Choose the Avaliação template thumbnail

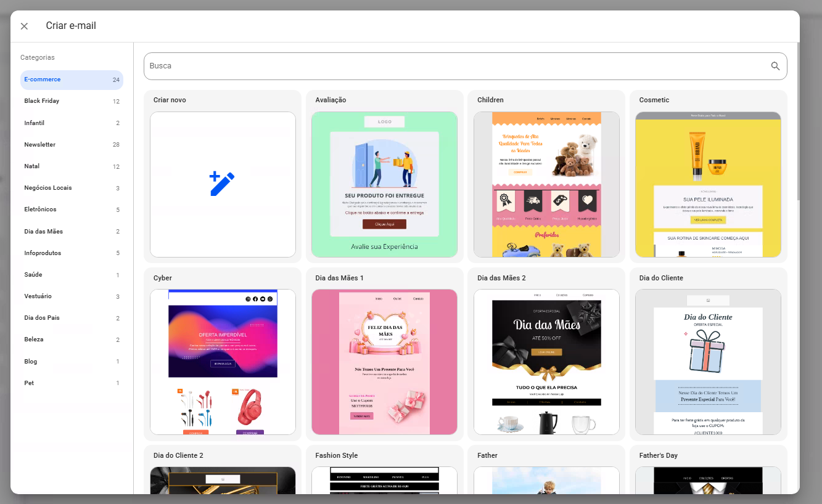(x=384, y=184)
